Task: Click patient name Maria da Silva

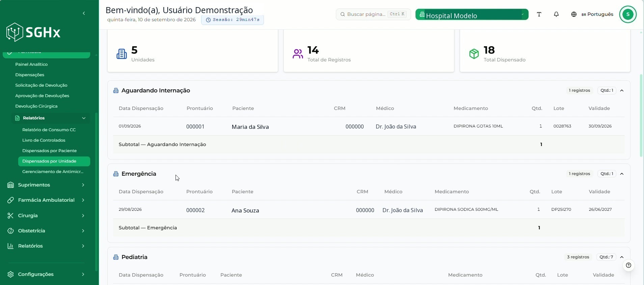Action: tap(250, 127)
